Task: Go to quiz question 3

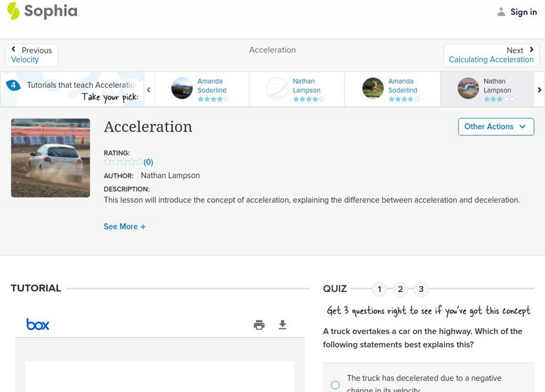Action: (x=421, y=289)
